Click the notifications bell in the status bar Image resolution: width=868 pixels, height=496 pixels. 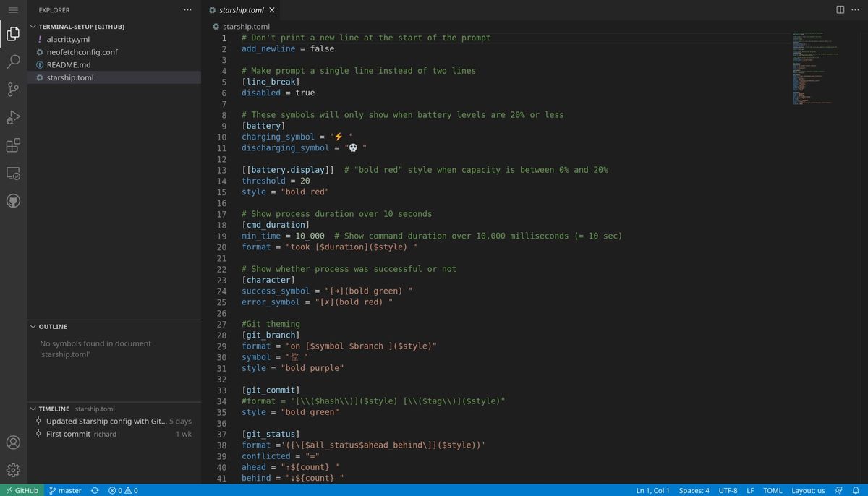856,490
